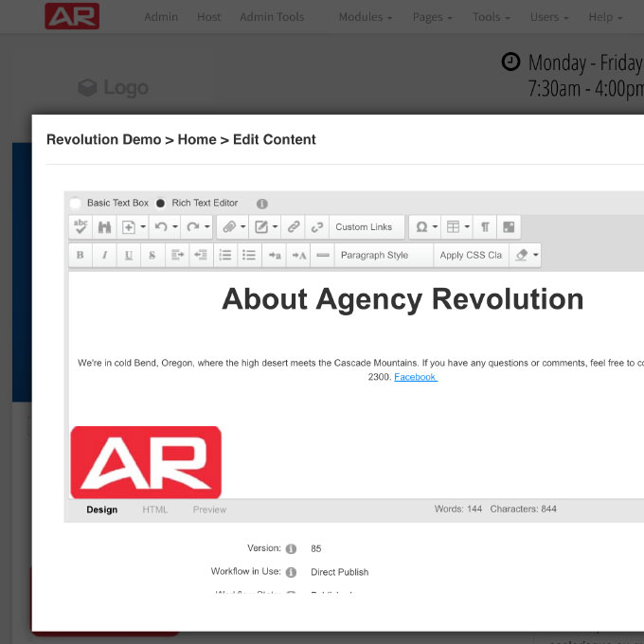Viewport: 644px width, 644px height.
Task: Expand the symbol dropdown arrow
Action: 435,226
